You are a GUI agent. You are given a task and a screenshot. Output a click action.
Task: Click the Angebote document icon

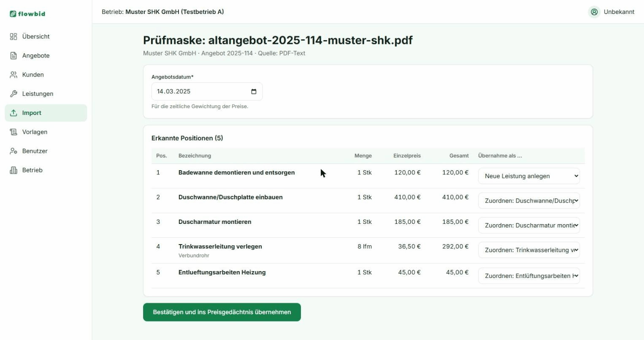[x=14, y=56]
